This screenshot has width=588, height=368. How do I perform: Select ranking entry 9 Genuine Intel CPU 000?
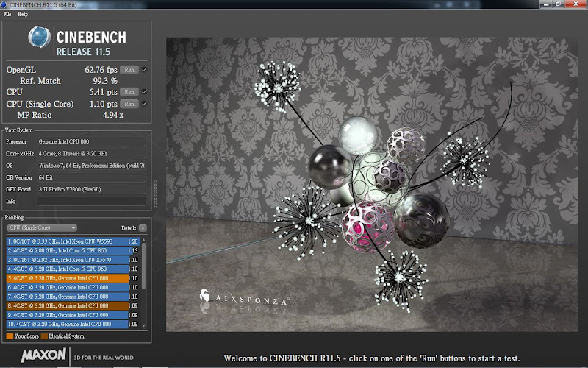tap(73, 315)
